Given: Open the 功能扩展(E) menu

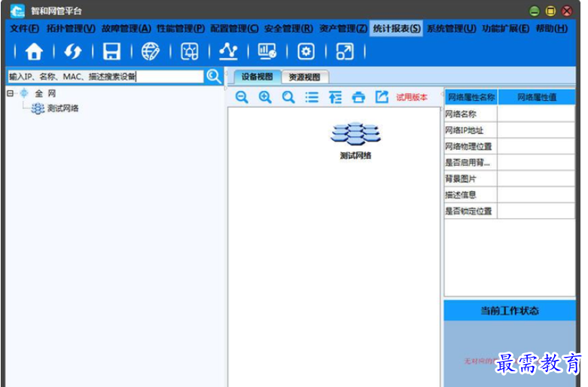Looking at the screenshot, I should pyautogui.click(x=505, y=29).
